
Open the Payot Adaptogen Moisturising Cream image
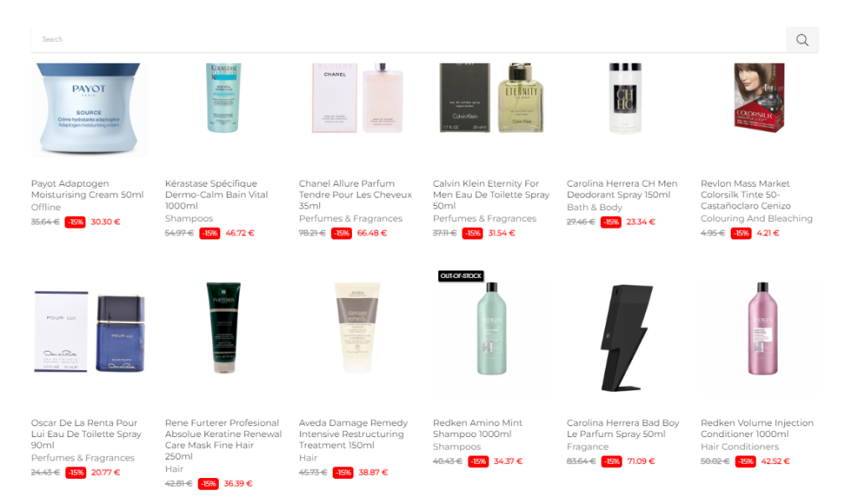89,110
